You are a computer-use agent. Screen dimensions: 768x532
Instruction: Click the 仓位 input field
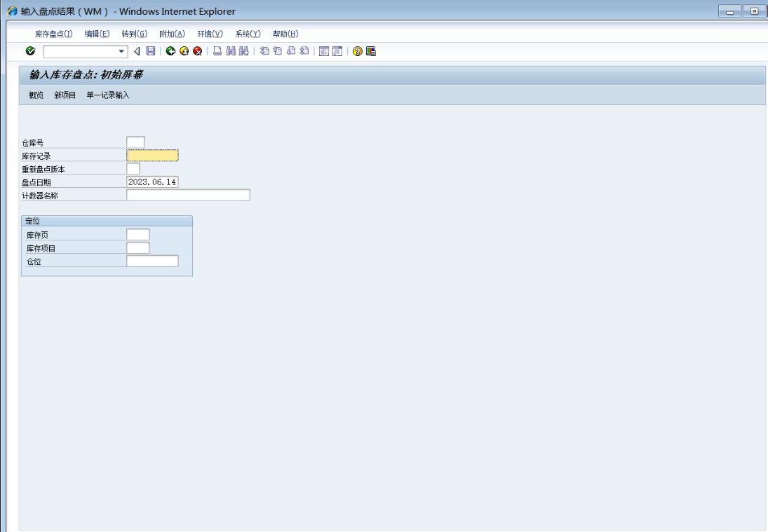click(152, 261)
